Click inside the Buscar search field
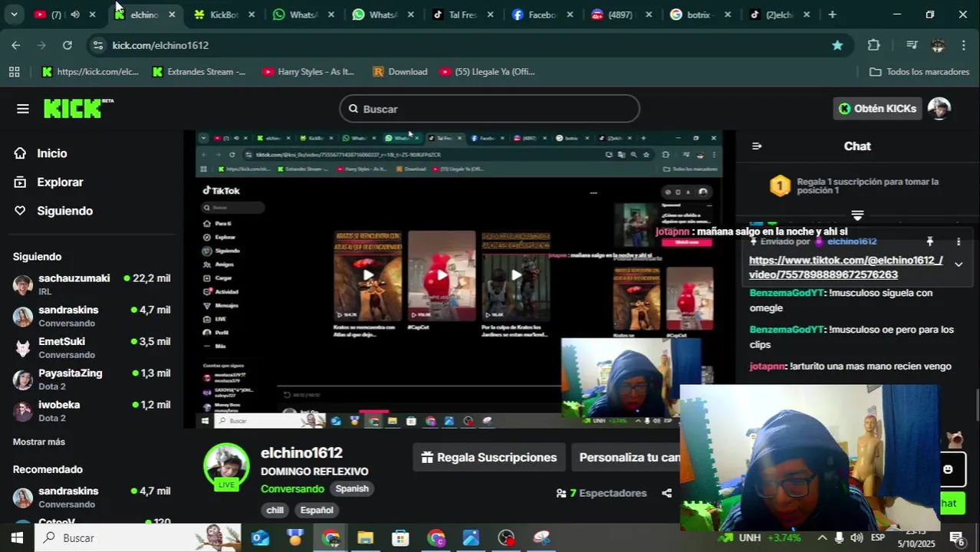 tap(489, 109)
